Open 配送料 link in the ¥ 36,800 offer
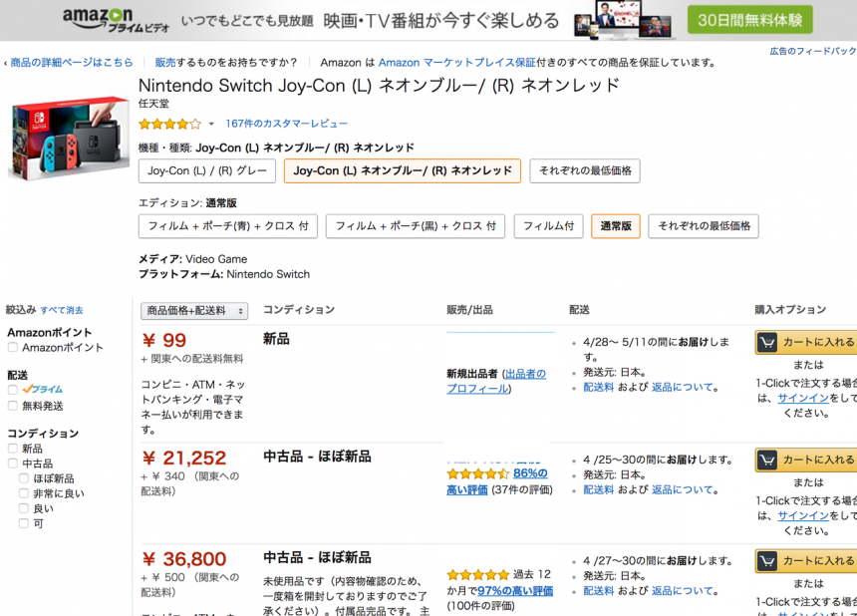 click(x=599, y=591)
